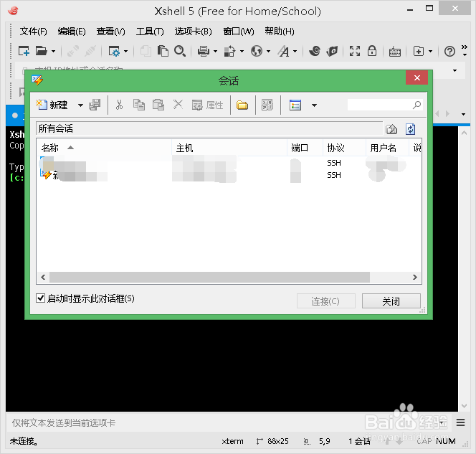Screen dimensions: 476x454
Task: Sort sessions by 协议 column header
Action: [x=344, y=148]
